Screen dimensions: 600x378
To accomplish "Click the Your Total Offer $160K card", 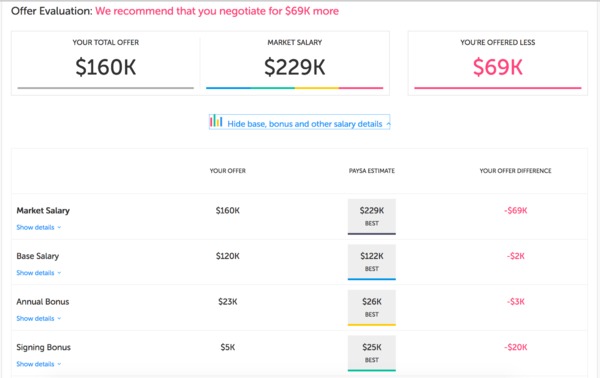I will tap(106, 63).
